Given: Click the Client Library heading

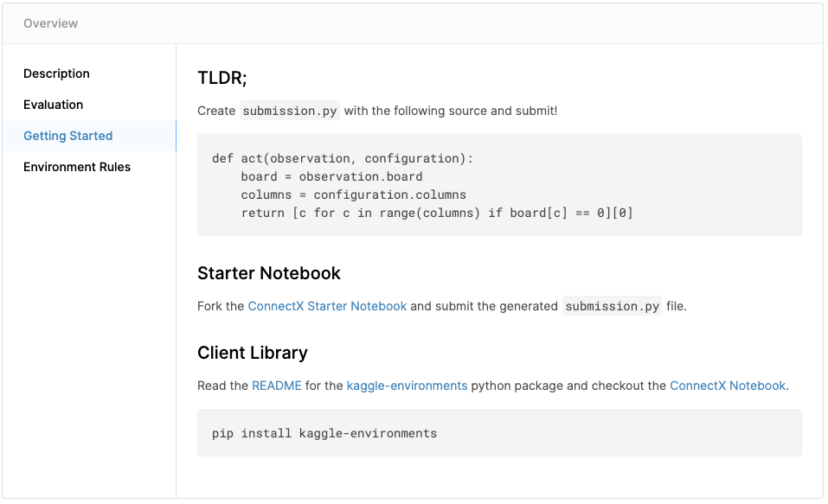Looking at the screenshot, I should tap(253, 353).
